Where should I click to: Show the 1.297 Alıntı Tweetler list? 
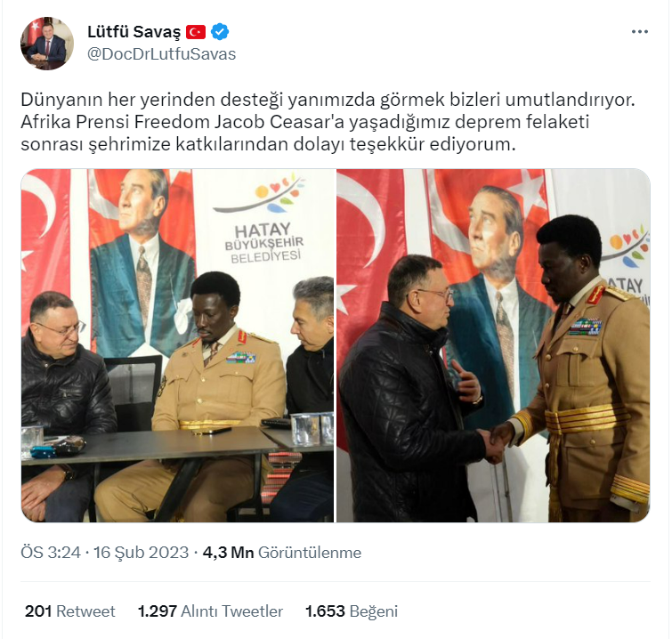click(210, 611)
